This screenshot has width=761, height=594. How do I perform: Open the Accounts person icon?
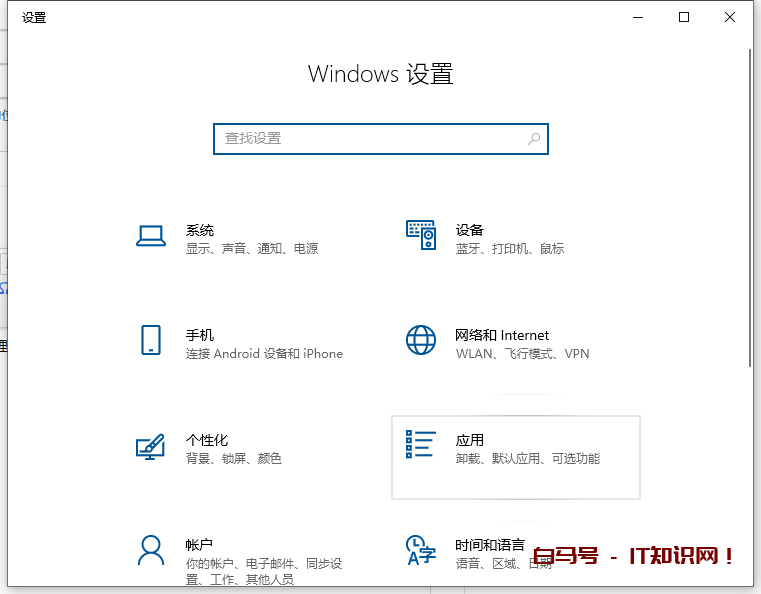(x=151, y=550)
